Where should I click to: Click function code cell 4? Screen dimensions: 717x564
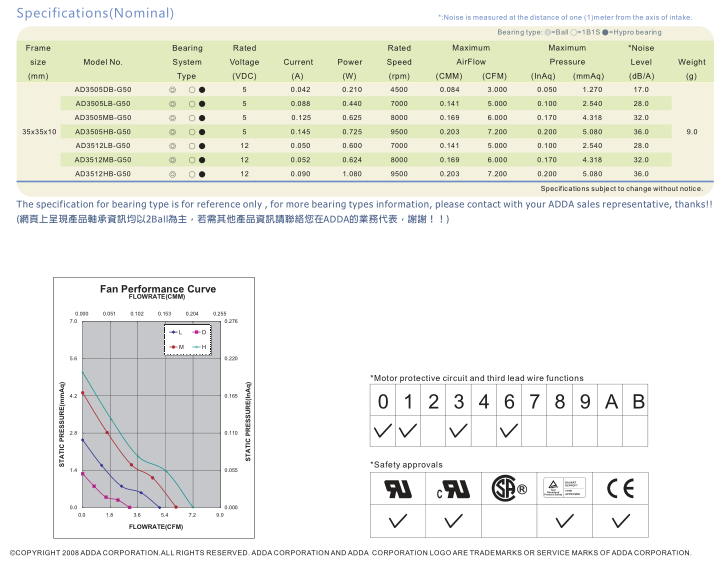484,401
